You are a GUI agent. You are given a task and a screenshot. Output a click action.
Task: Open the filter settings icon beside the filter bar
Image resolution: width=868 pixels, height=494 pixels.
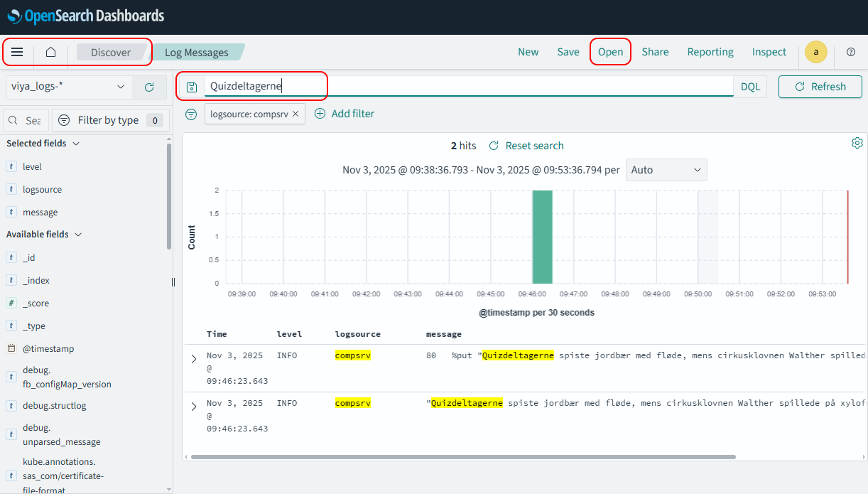click(190, 113)
